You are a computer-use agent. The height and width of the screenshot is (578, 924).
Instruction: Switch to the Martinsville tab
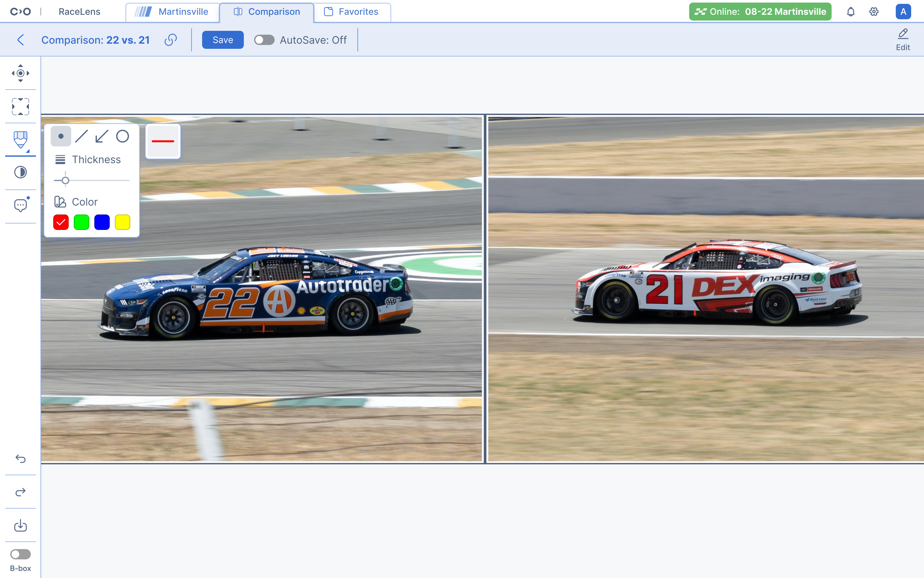click(x=173, y=12)
